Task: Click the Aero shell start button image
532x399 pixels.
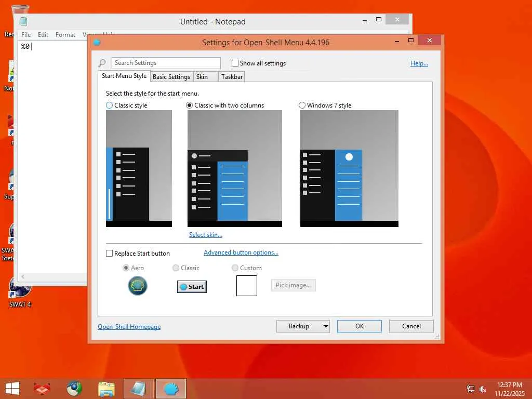Action: click(137, 286)
